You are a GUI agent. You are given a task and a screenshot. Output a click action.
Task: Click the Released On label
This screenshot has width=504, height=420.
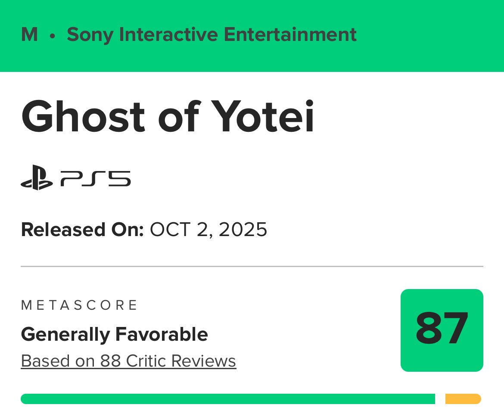tap(82, 230)
